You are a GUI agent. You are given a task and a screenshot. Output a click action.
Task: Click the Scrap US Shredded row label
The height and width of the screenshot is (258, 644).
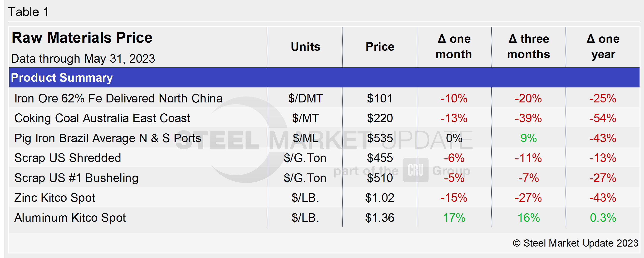pos(68,158)
